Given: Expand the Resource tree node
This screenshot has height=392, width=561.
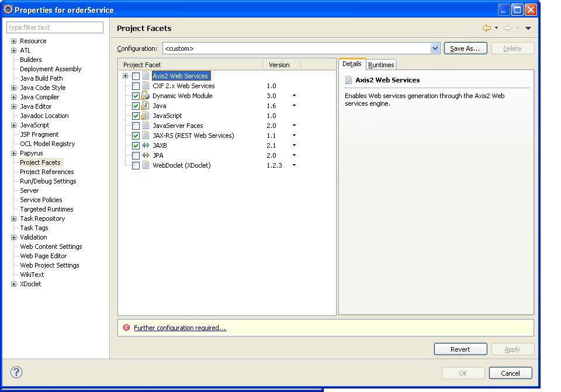Looking at the screenshot, I should click(13, 41).
